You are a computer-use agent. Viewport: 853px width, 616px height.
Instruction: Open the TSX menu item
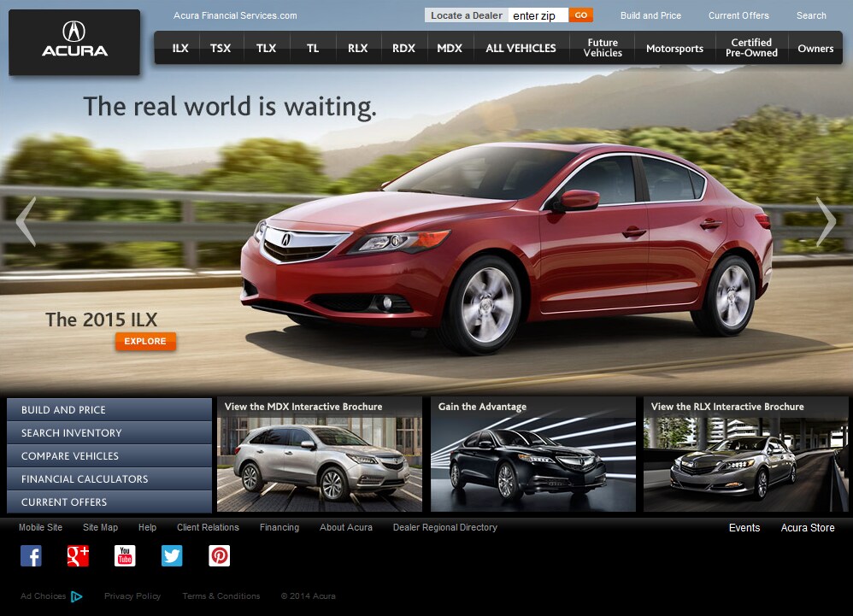(221, 49)
